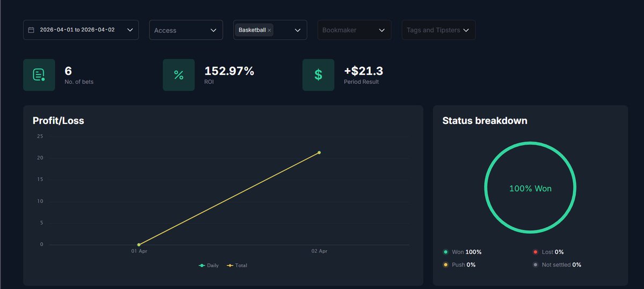Click the 100% Won donut center text

tap(530, 189)
